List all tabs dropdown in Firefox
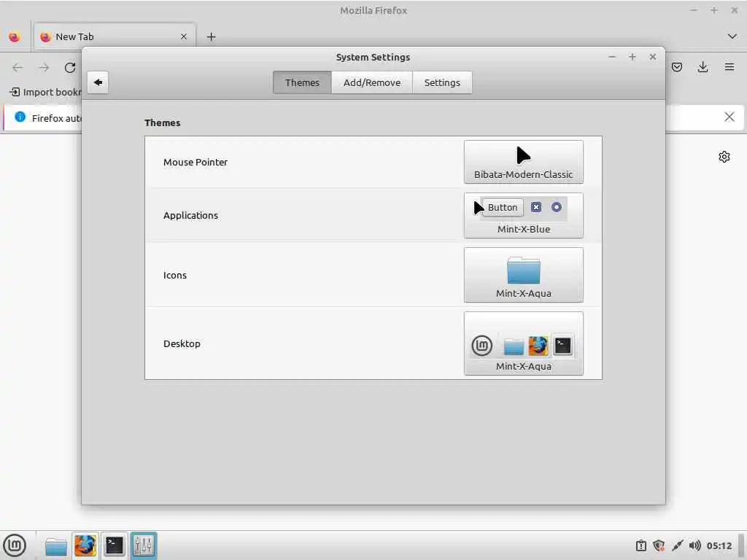Screen dimensions: 747x560 (x=732, y=36)
